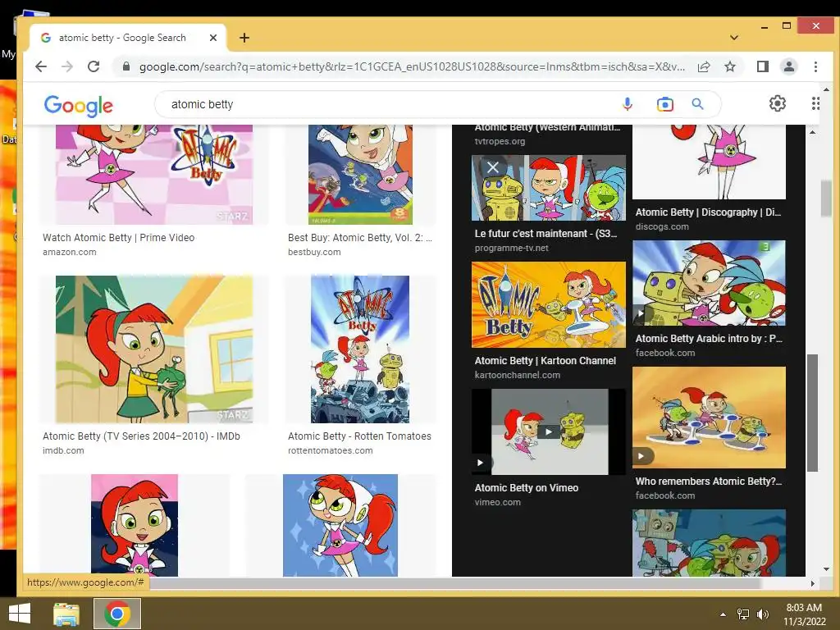Show hidden tray icons arrow
Viewport: 840px width, 630px height.
tap(723, 614)
